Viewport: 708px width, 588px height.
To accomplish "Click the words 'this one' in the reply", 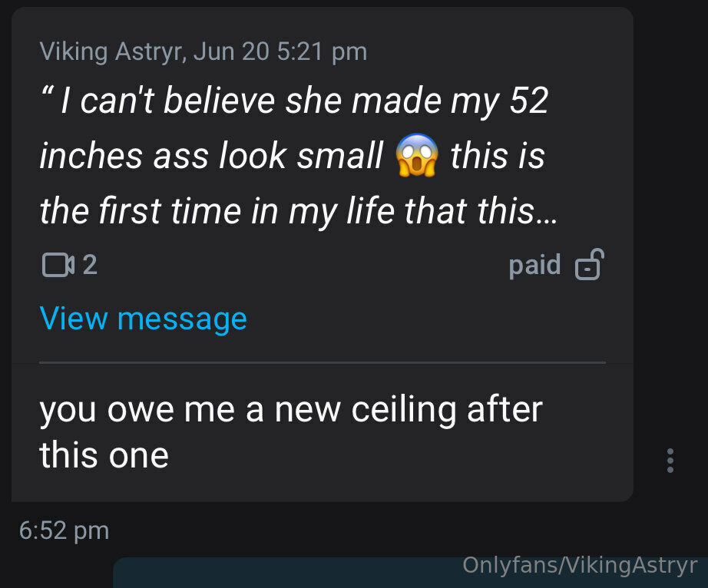I will [x=104, y=456].
